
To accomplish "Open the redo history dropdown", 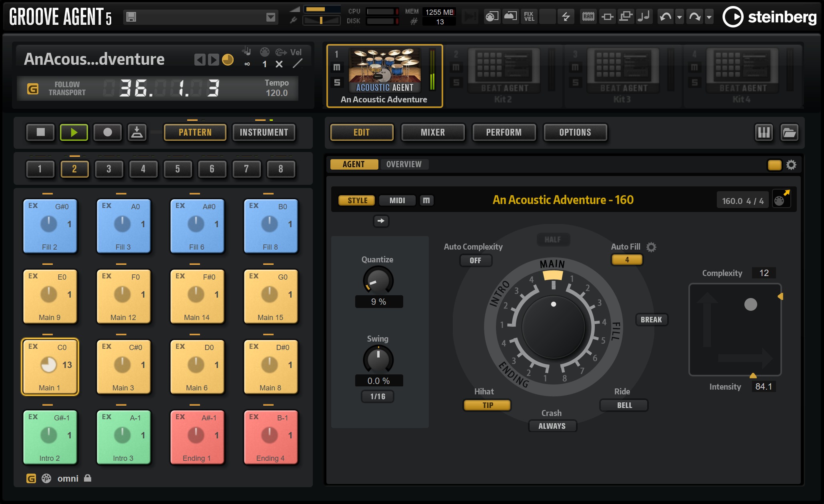I will pos(709,17).
